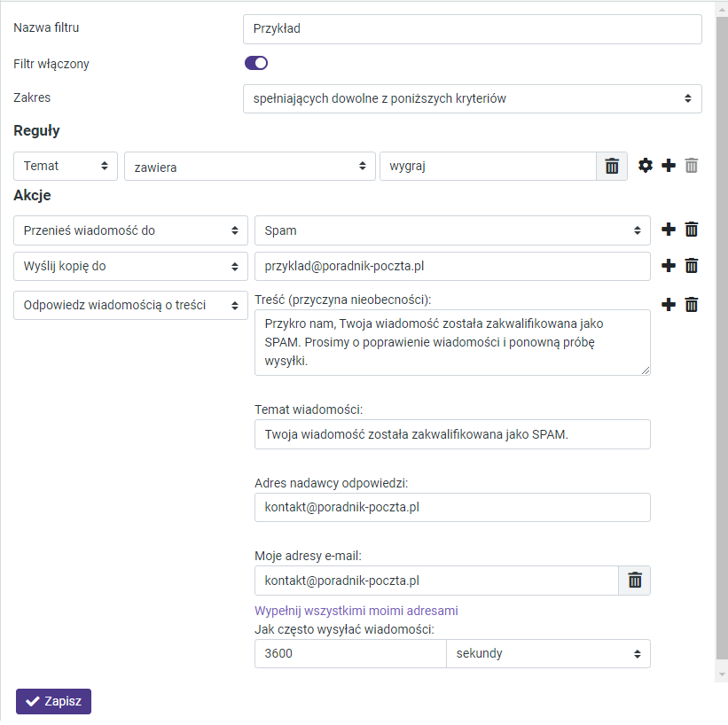Change the 'sekundy' time unit dropdown
Screen dimensions: 728x725
548,653
